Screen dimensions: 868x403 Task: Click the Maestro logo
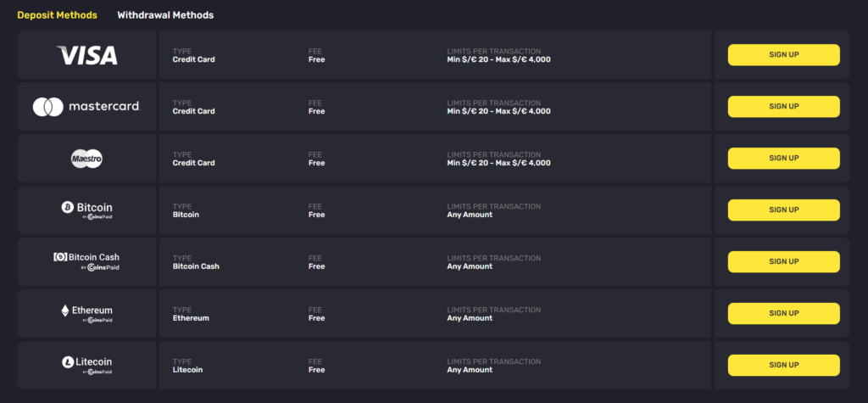click(x=87, y=159)
